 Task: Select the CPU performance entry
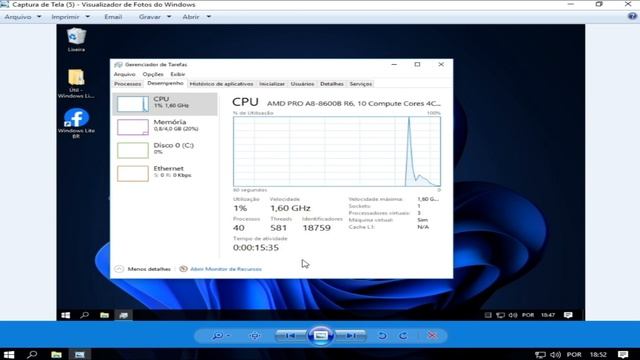(165, 104)
